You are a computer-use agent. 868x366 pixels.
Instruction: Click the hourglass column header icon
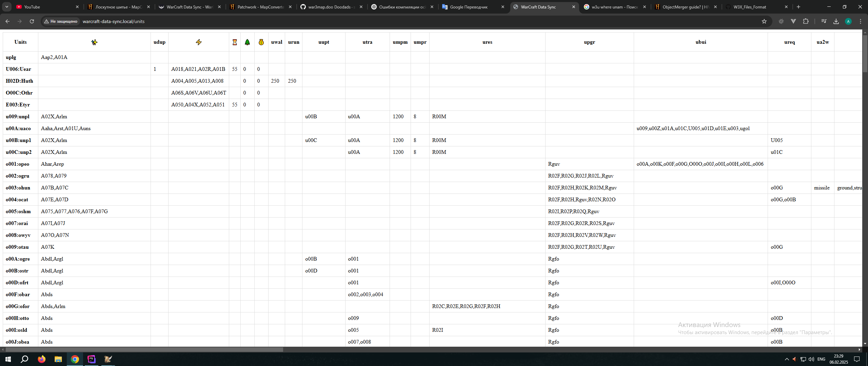235,42
